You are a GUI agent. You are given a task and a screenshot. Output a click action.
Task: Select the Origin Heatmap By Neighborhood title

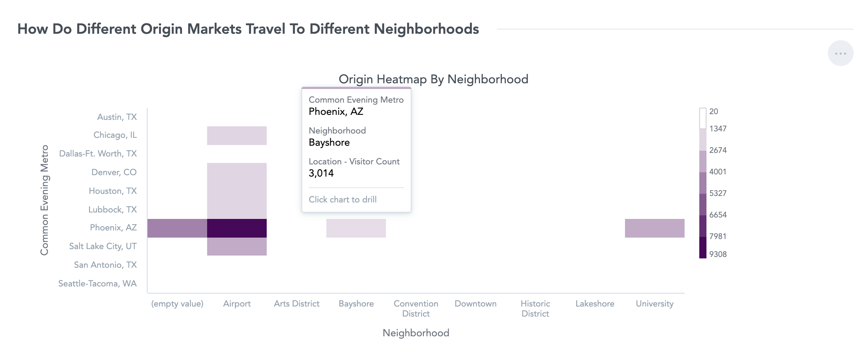(x=434, y=79)
